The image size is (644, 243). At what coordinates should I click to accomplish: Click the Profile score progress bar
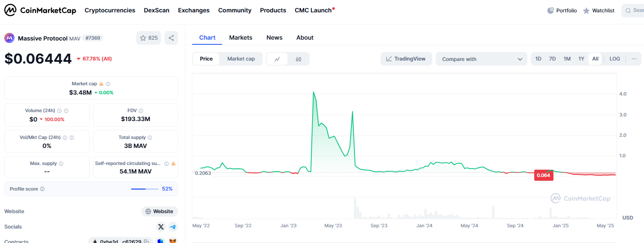point(145,189)
